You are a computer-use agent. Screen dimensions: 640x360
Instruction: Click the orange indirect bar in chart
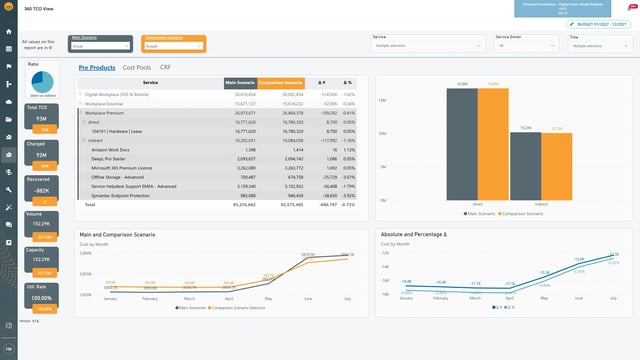tap(557, 167)
